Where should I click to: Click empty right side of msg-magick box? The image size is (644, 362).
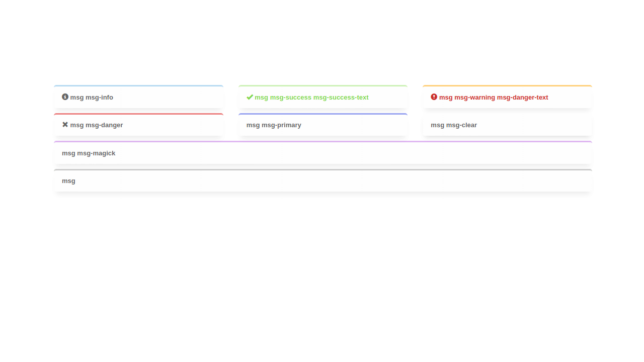tap(453, 153)
